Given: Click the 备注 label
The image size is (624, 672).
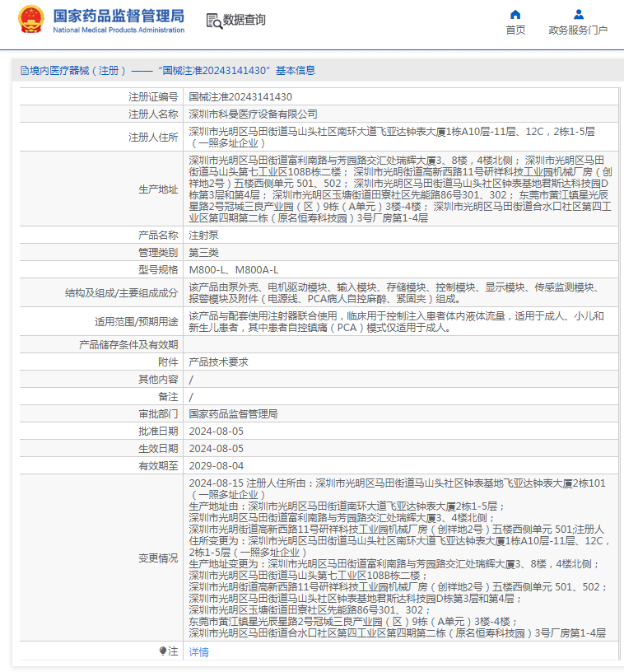Looking at the screenshot, I should [x=168, y=397].
